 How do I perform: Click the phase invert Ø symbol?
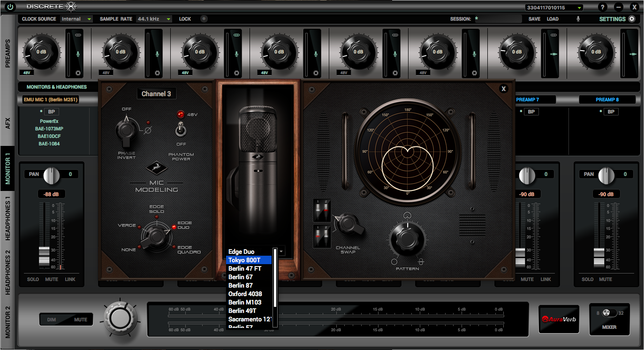coord(147,130)
